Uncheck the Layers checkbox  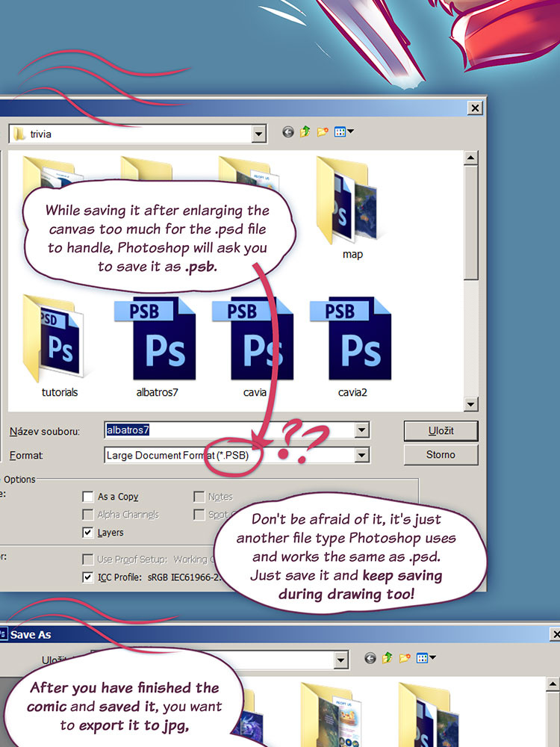[x=88, y=533]
